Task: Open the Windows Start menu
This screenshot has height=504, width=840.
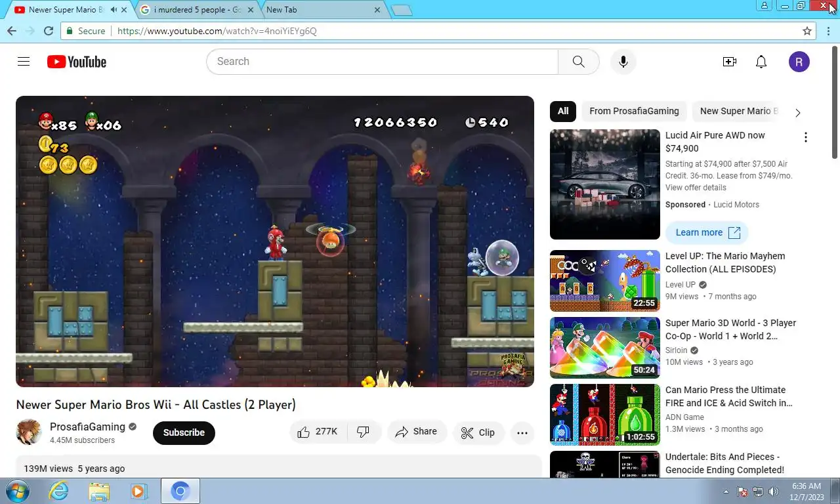Action: pos(17,491)
